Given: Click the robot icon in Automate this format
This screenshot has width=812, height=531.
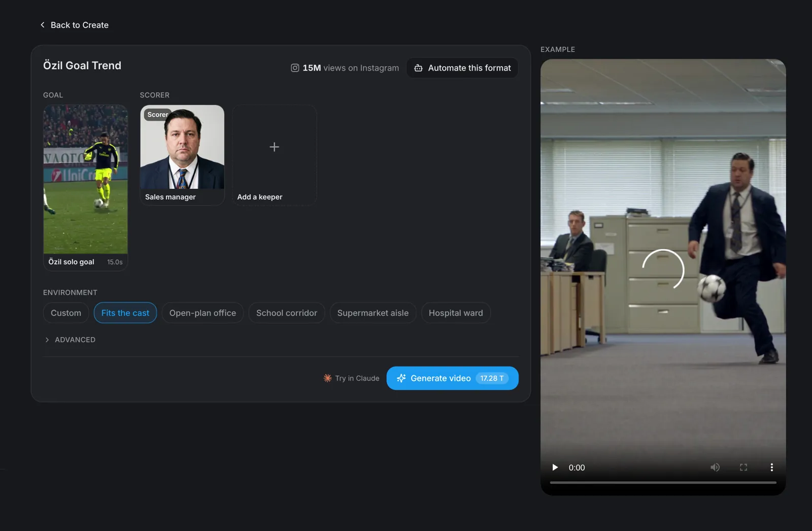Looking at the screenshot, I should (418, 68).
